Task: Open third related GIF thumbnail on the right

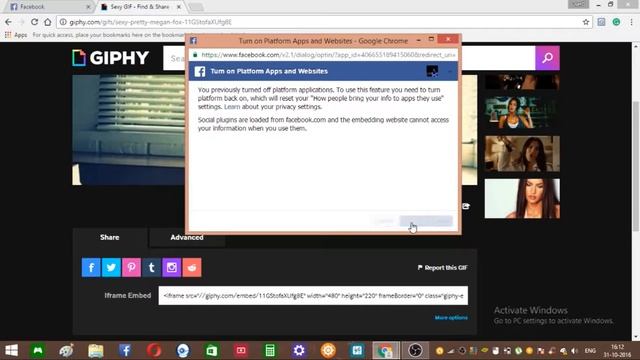Action: click(522, 154)
